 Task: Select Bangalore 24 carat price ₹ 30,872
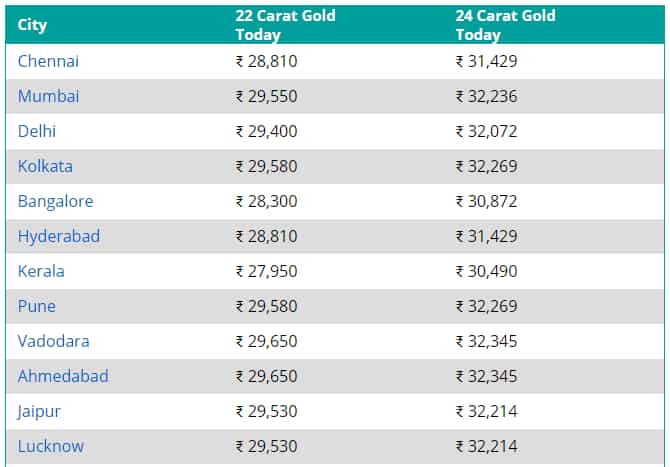[x=487, y=201]
